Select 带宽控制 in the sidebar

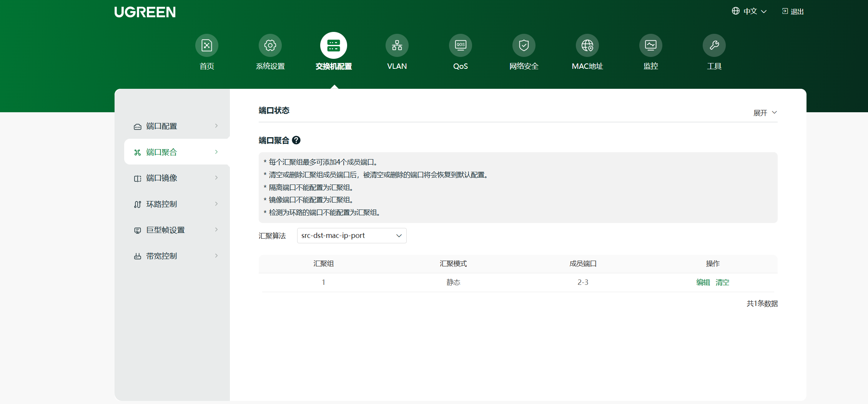[x=161, y=256]
